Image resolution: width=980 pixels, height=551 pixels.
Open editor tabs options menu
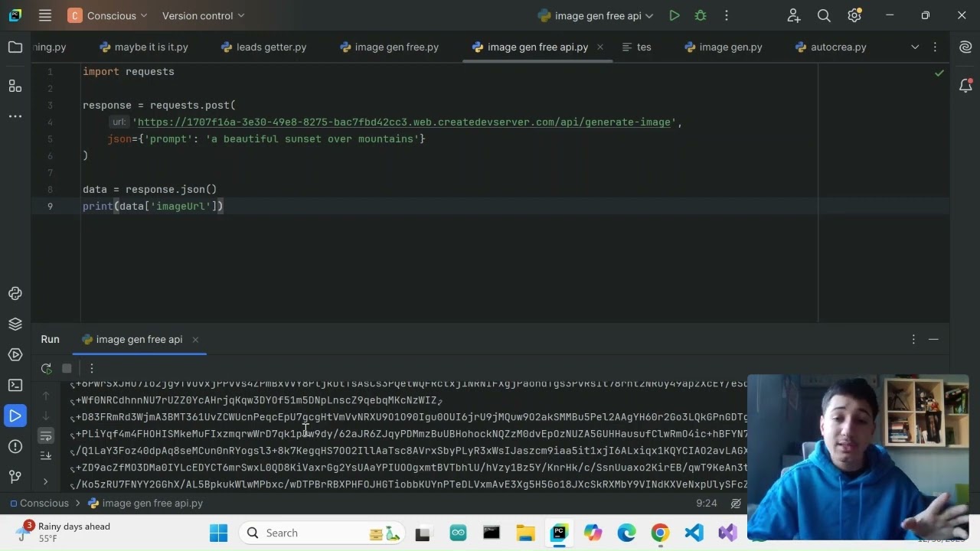[935, 47]
